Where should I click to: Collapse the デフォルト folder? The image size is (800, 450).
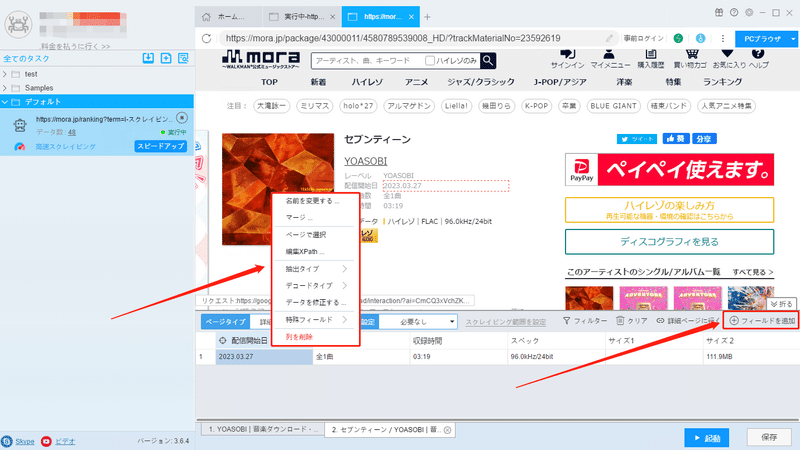pos(5,102)
